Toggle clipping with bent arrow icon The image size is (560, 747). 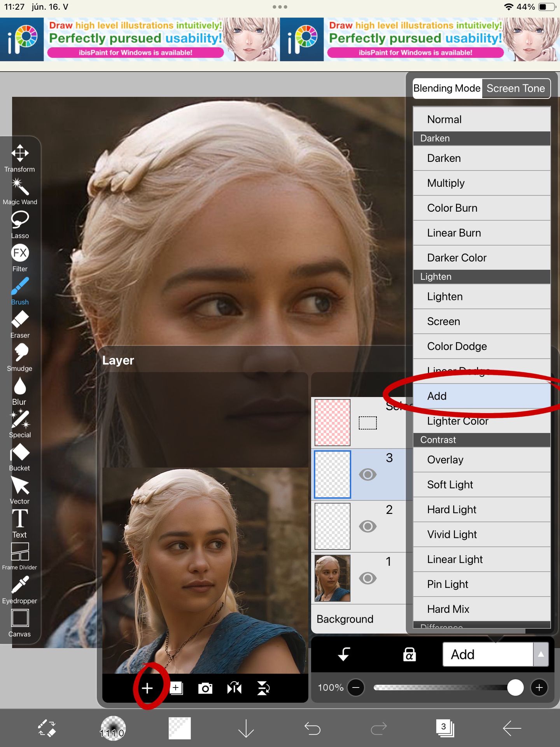pyautogui.click(x=344, y=654)
